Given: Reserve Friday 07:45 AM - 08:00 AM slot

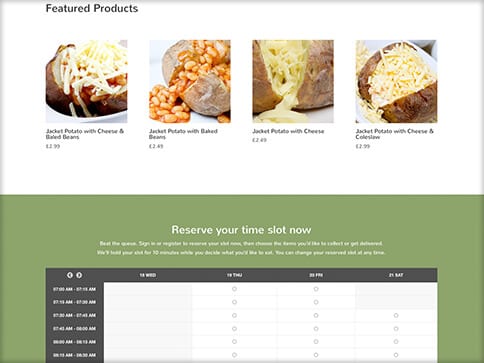Looking at the screenshot, I should pos(316,329).
